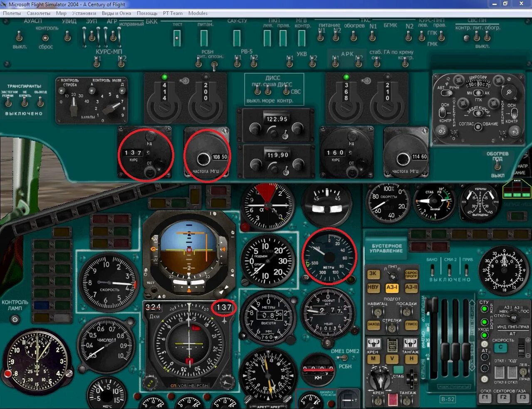Click the ПРОД green indicator lamp

(484, 322)
